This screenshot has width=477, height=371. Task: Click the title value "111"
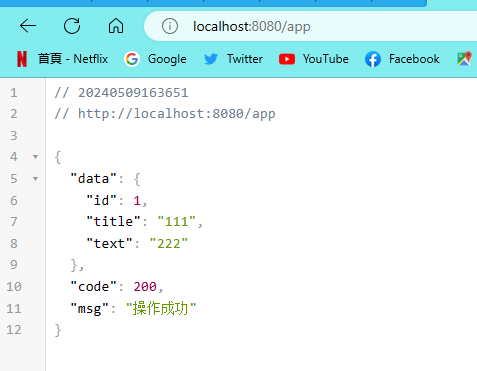pos(176,221)
